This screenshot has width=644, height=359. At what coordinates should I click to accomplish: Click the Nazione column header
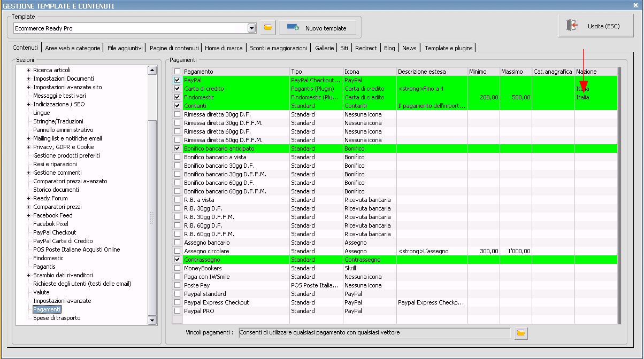pos(596,72)
